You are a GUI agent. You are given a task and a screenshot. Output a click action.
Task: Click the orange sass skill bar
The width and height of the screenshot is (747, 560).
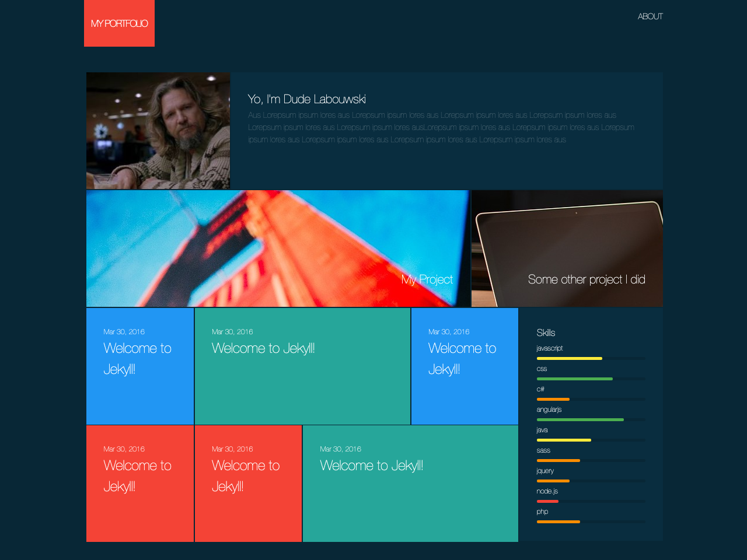558,460
